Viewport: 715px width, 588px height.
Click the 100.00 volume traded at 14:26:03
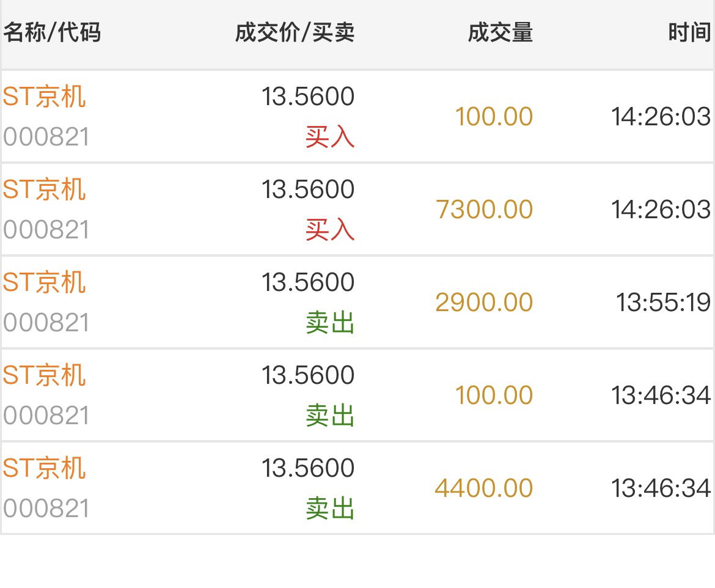click(494, 117)
